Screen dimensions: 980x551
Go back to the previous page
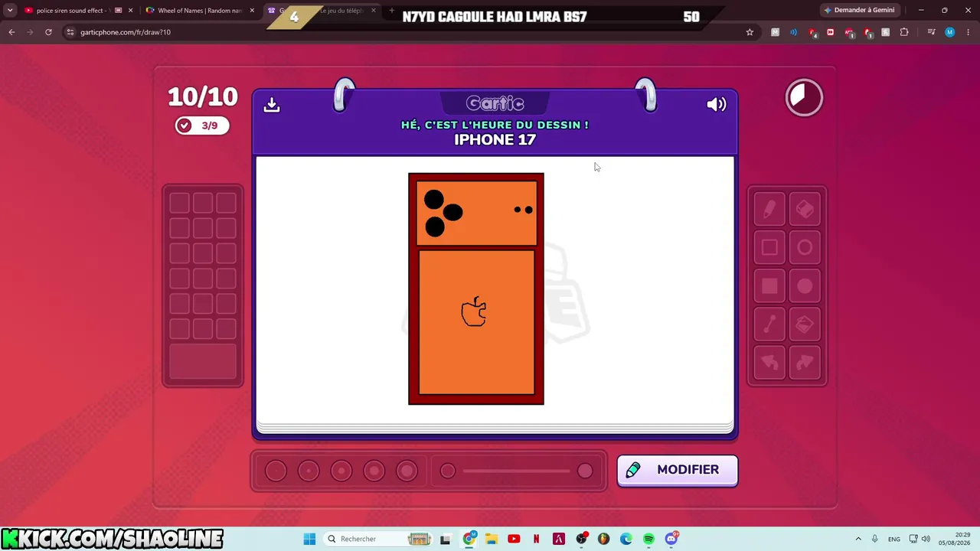(x=11, y=32)
